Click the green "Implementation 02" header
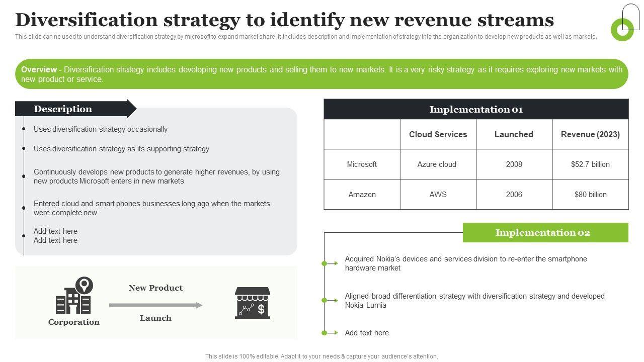 pyautogui.click(x=545, y=233)
